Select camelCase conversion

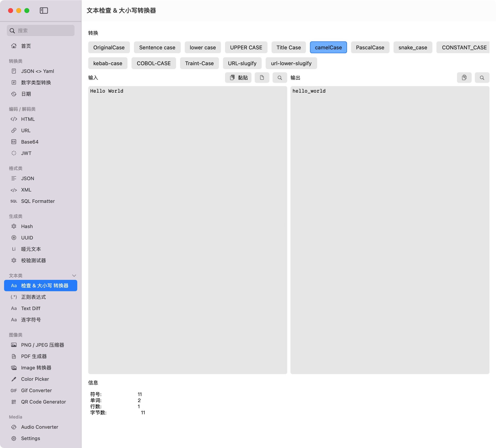[x=328, y=47]
